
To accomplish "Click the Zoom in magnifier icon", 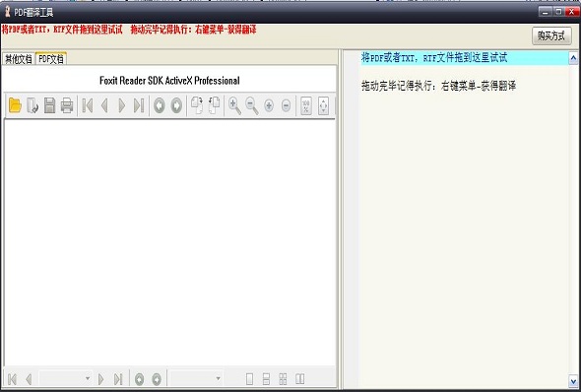I will (234, 105).
